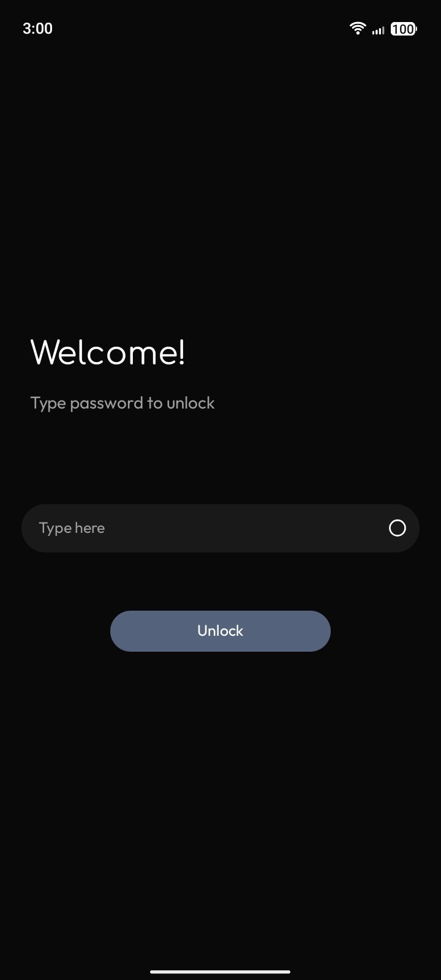The height and width of the screenshot is (980, 441).
Task: Tap the cellular signal bars icon
Action: (x=378, y=29)
